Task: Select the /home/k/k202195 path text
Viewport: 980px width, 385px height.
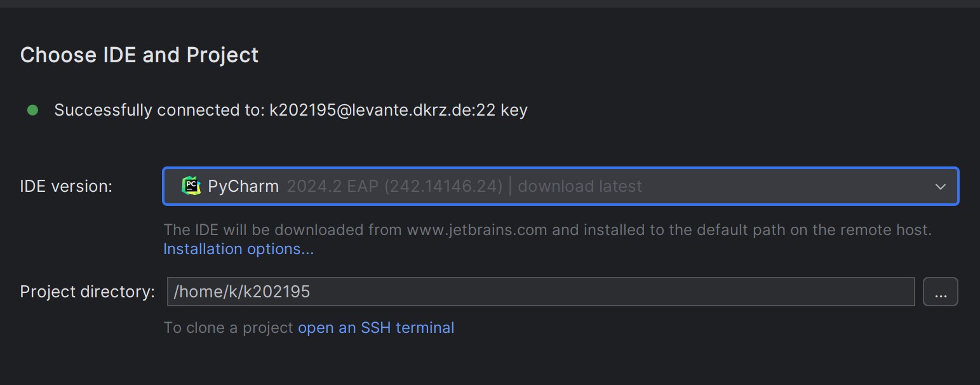Action: pos(239,291)
